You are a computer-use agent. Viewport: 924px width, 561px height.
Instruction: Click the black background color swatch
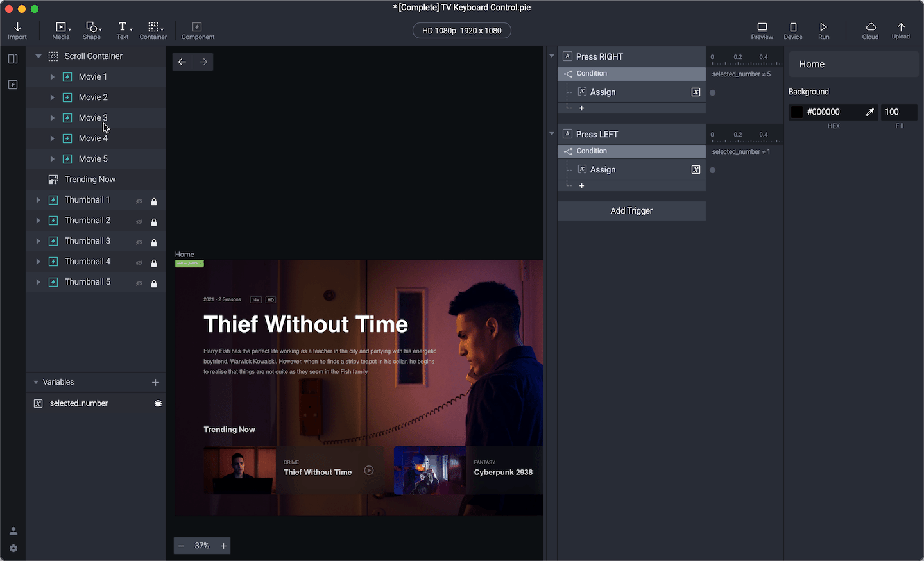[x=797, y=112]
